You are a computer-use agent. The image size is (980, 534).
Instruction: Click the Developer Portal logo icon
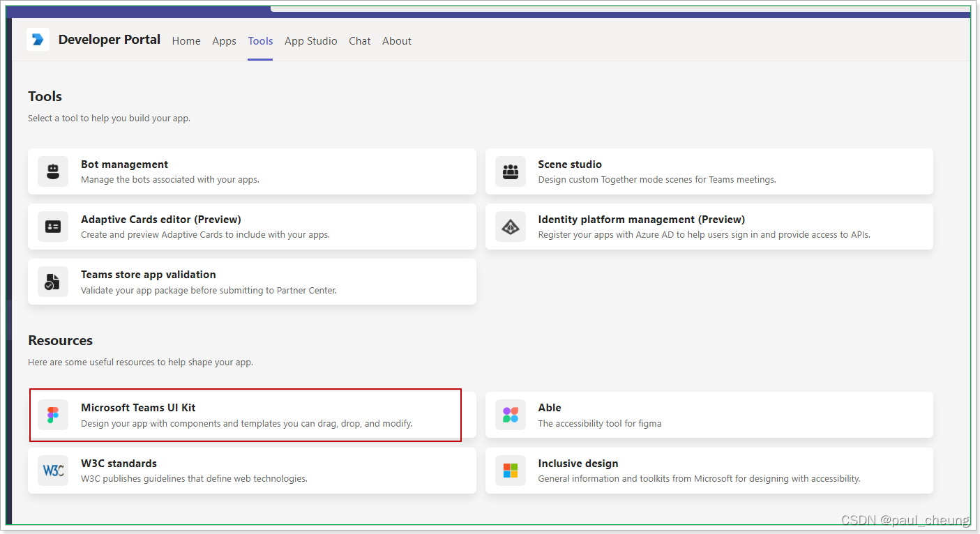click(x=38, y=40)
